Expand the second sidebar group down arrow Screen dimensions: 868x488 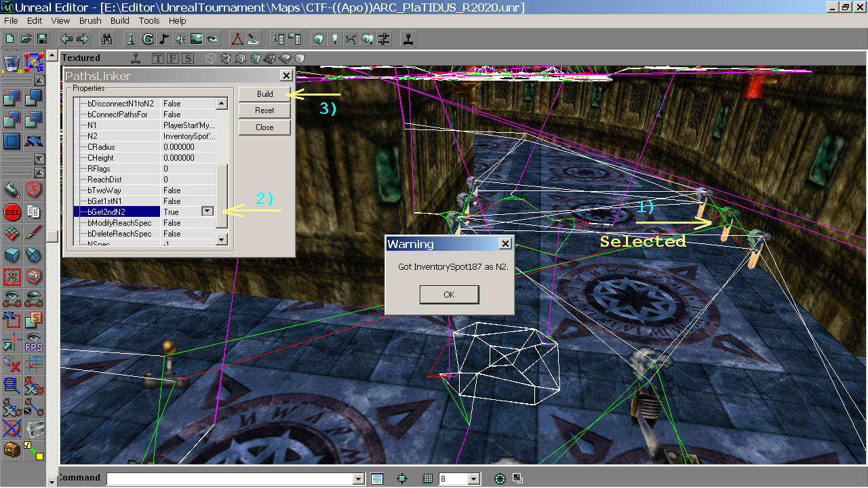click(x=39, y=159)
